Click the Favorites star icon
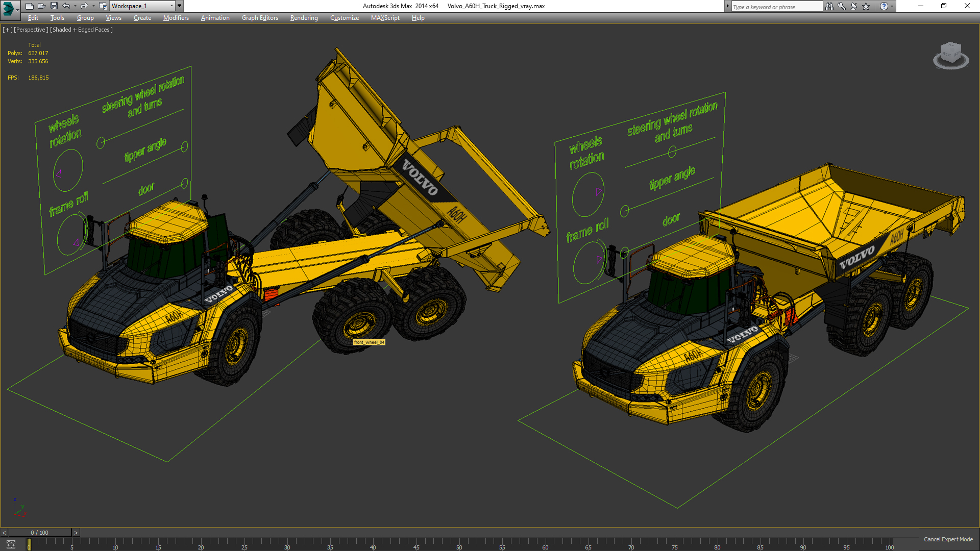 [x=866, y=6]
